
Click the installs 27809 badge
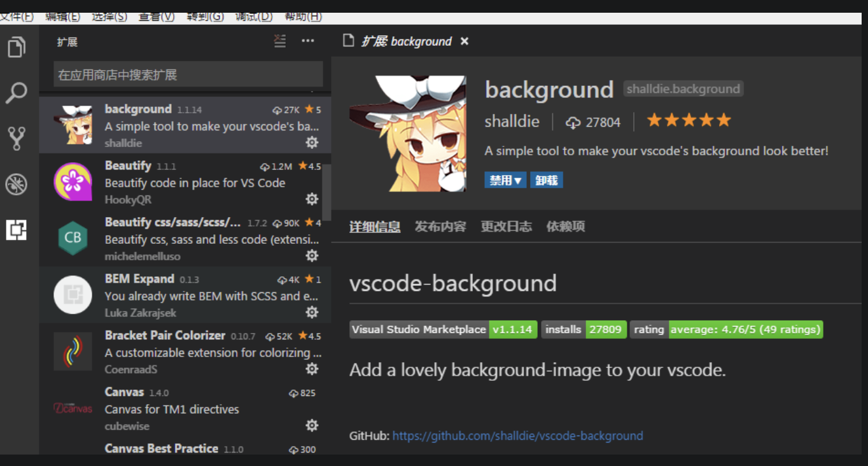tap(584, 330)
